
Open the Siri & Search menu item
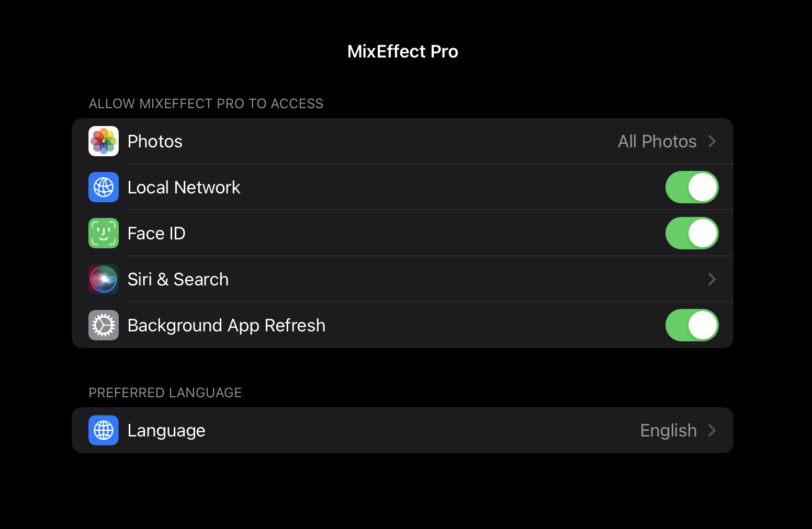[x=178, y=279]
